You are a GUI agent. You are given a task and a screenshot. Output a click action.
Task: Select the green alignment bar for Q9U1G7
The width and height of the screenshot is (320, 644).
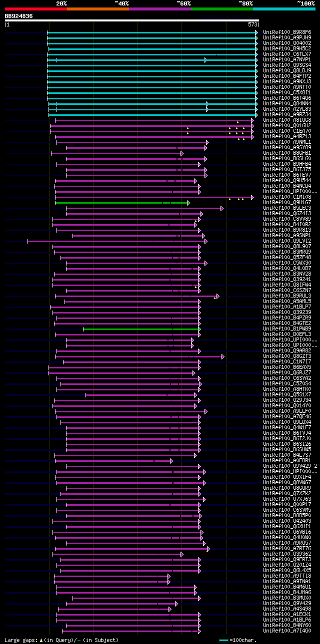[121, 203]
